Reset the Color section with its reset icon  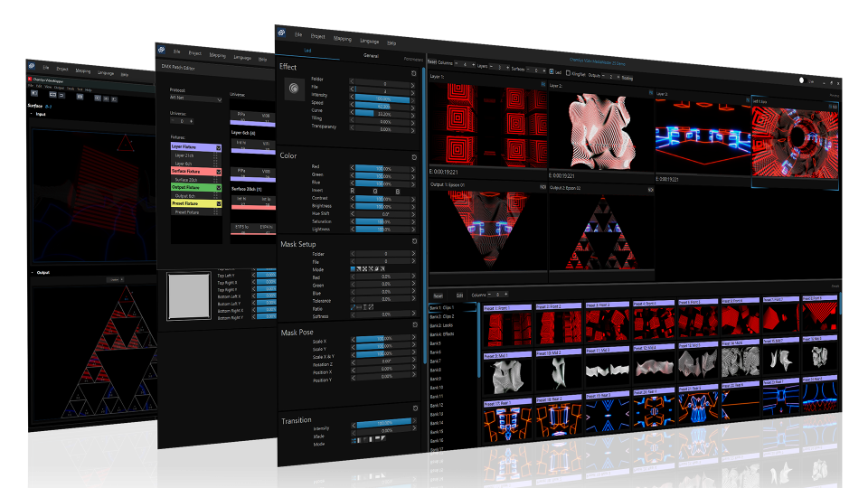(x=413, y=157)
